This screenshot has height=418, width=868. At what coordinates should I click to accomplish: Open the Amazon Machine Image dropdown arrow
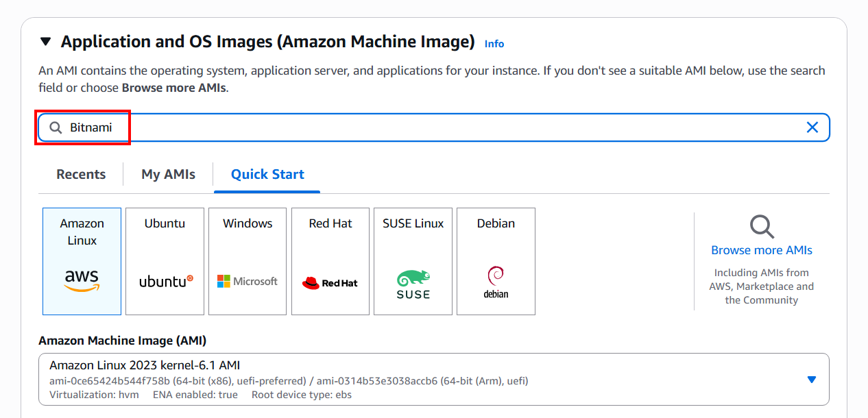point(812,380)
